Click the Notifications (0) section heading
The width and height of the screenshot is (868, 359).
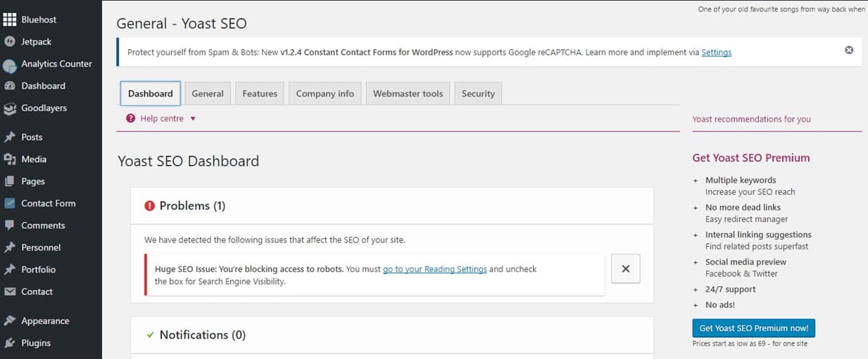pyautogui.click(x=203, y=335)
